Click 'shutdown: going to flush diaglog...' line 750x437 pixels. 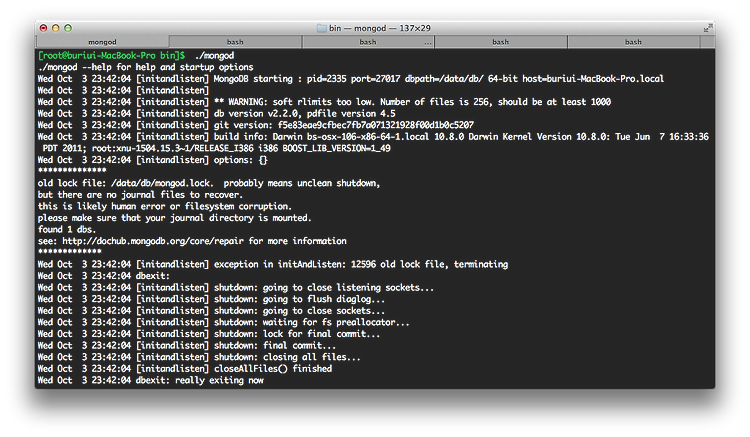211,299
